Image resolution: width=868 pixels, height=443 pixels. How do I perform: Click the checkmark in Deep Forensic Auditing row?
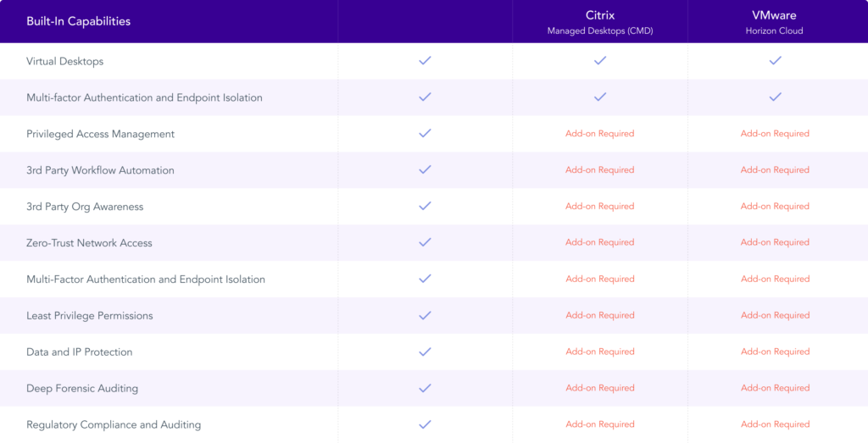click(425, 388)
